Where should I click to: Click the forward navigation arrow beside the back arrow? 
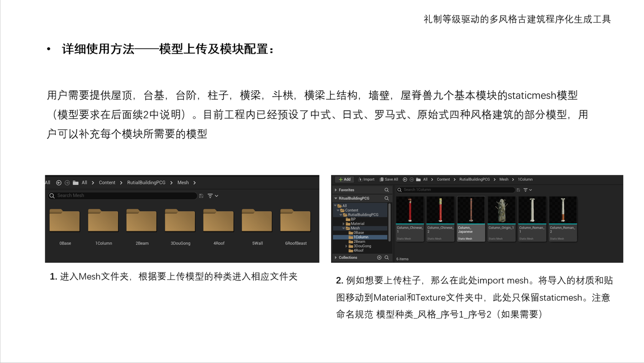[412, 179]
